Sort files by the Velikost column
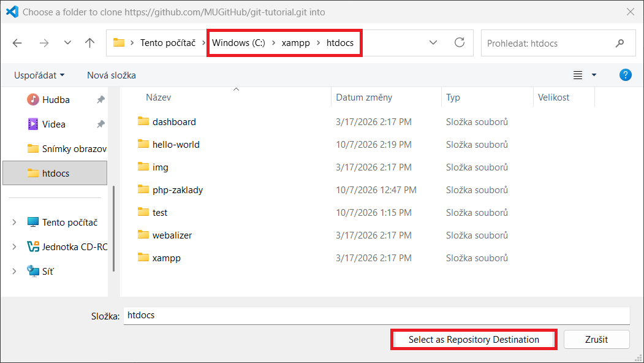Viewport: 644px width, 363px height. coord(553,97)
